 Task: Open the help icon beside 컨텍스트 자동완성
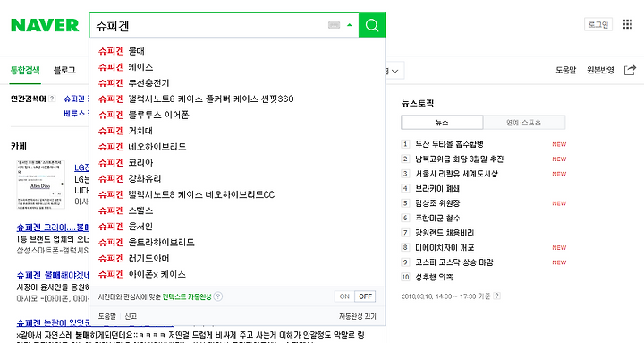point(218,296)
